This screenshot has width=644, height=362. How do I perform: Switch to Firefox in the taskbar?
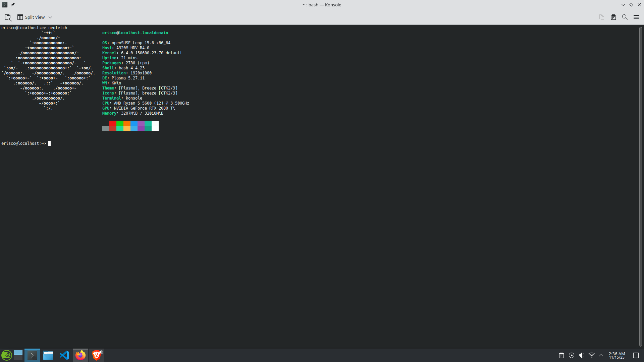pos(80,355)
